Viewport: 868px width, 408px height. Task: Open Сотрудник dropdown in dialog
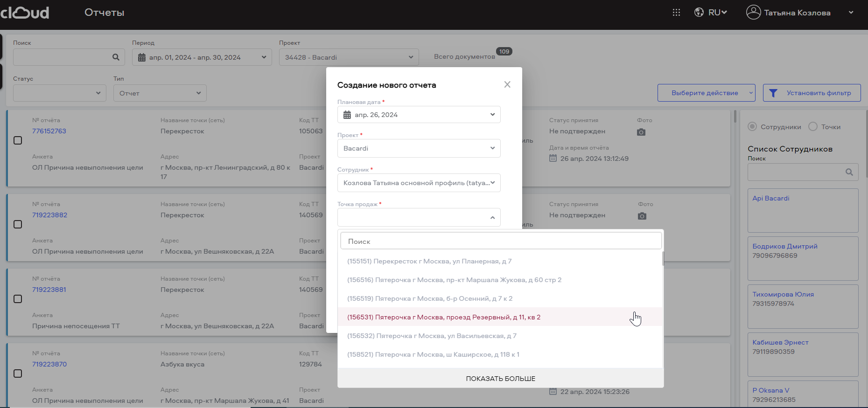(419, 183)
